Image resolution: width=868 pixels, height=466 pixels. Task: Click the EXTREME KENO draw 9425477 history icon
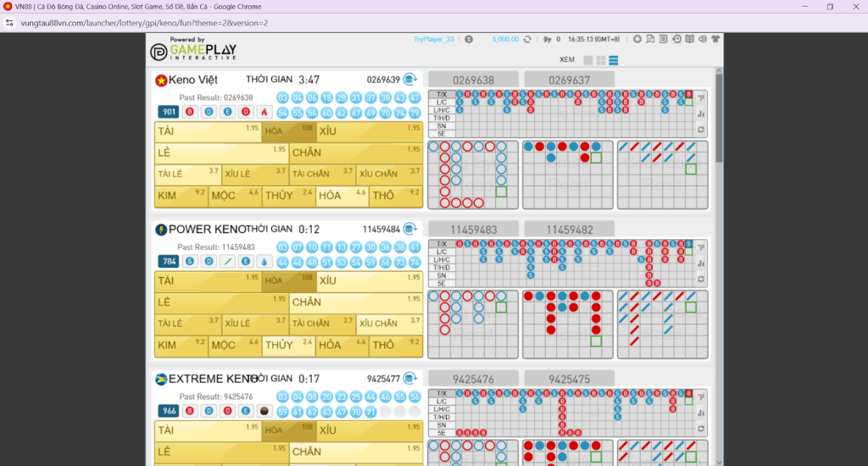[410, 378]
